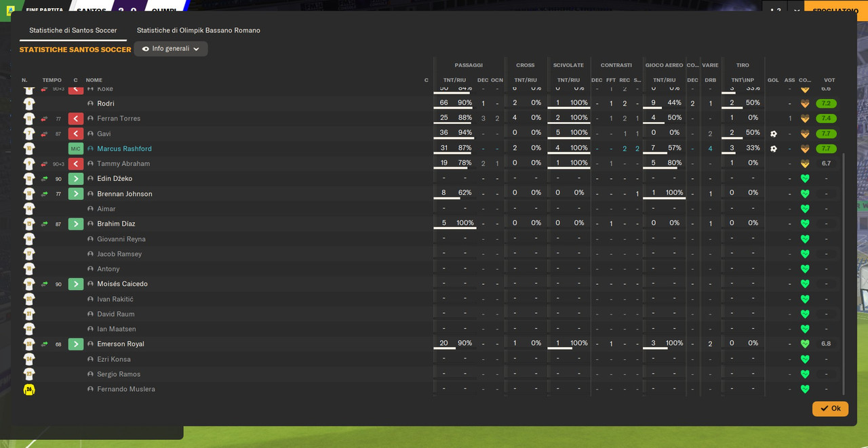The width and height of the screenshot is (868, 448).
Task: Click Tammy Abraham's red substitution arrow
Action: 76,163
